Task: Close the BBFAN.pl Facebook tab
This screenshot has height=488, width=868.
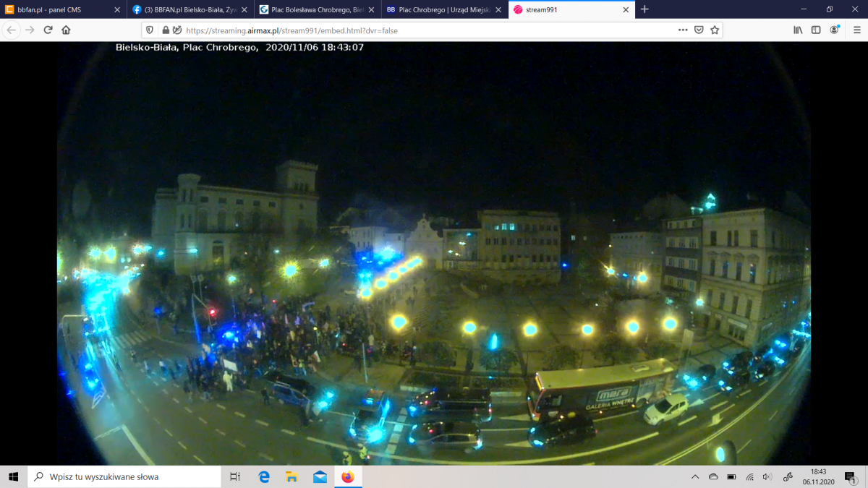Action: coord(244,9)
